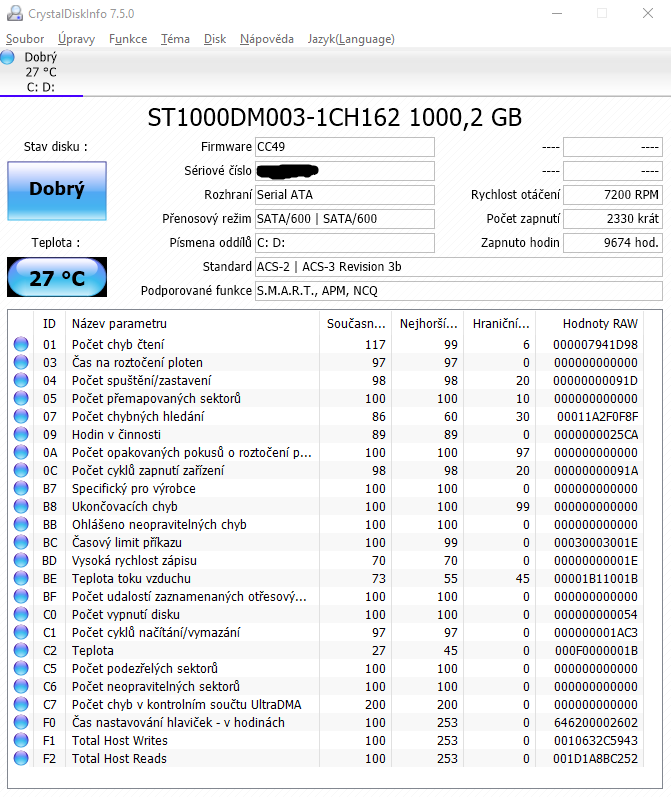This screenshot has height=797, width=671.
Task: Select the disk status circle in drive tab
Action: [8, 57]
